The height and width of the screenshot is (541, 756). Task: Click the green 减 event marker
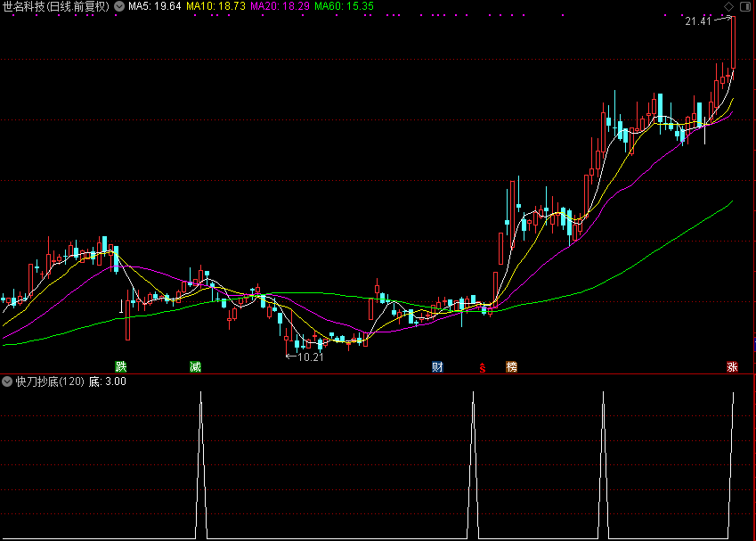[195, 366]
